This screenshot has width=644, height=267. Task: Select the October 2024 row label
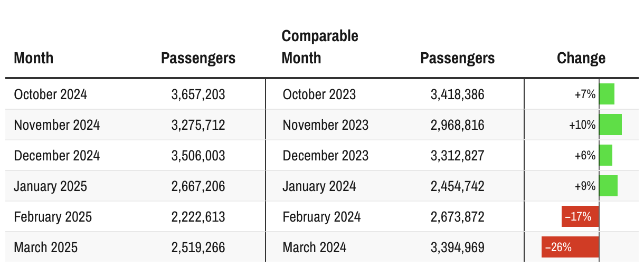(x=51, y=94)
